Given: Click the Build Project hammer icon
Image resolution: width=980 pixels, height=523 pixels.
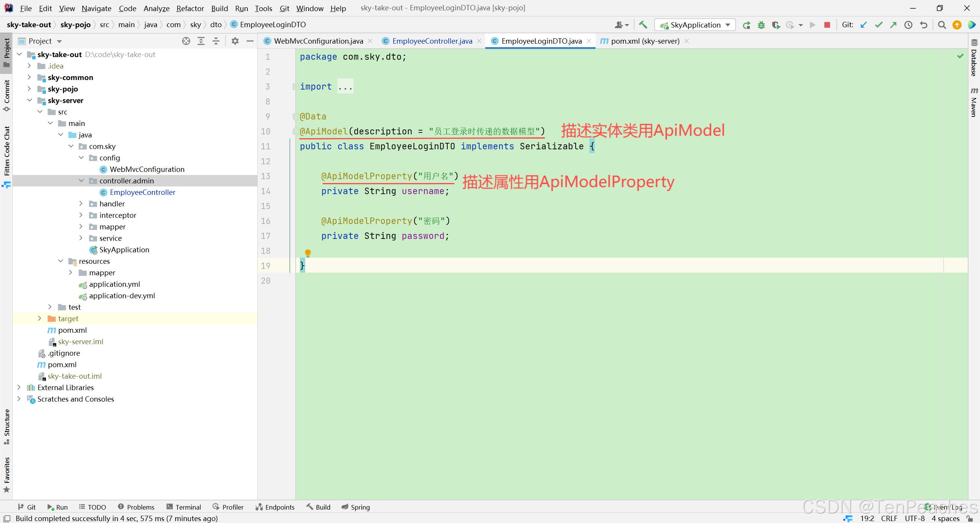Looking at the screenshot, I should tap(643, 25).
